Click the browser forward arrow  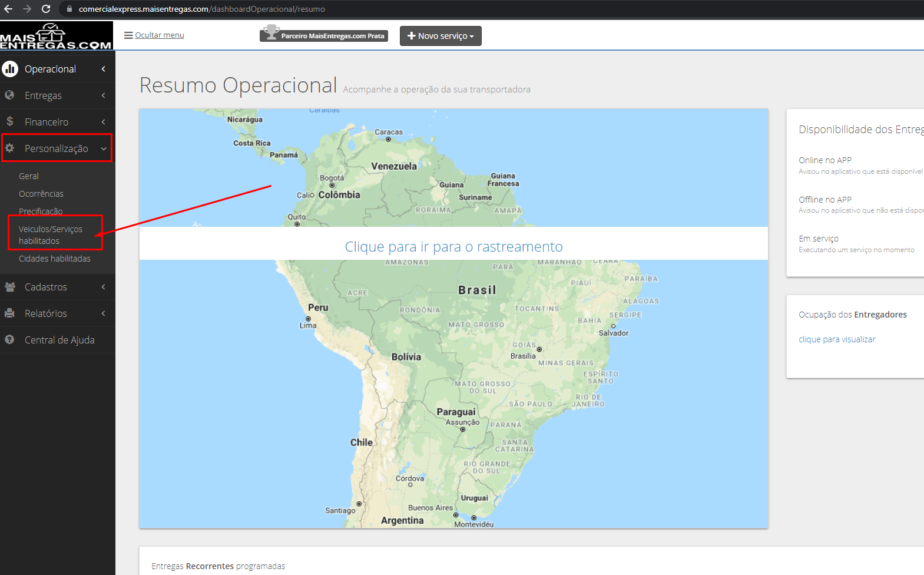(x=27, y=9)
